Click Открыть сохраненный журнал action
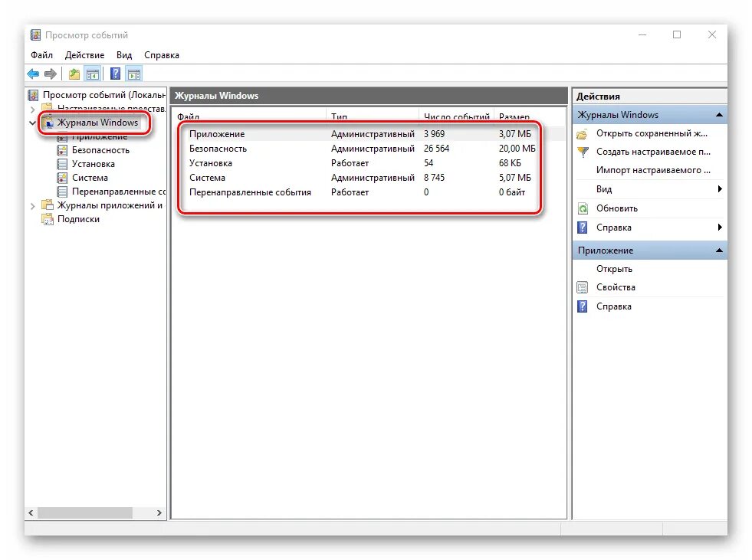This screenshot has width=752, height=560. [650, 134]
